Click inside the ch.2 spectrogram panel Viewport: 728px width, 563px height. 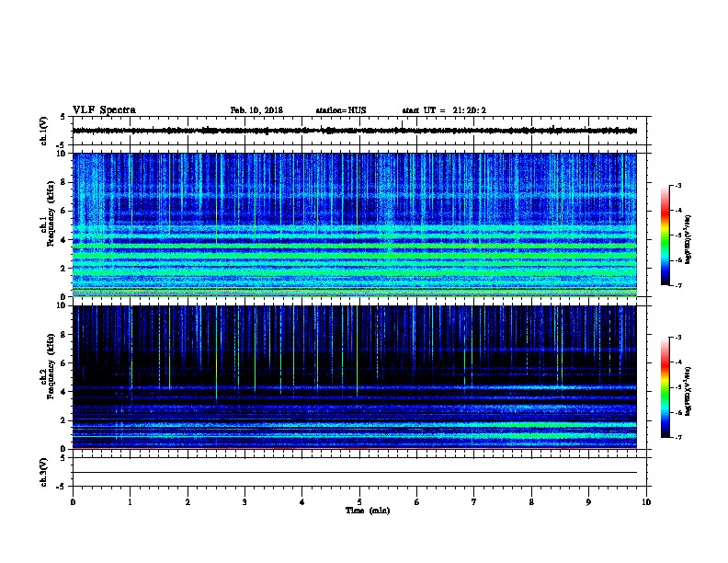coord(354,377)
